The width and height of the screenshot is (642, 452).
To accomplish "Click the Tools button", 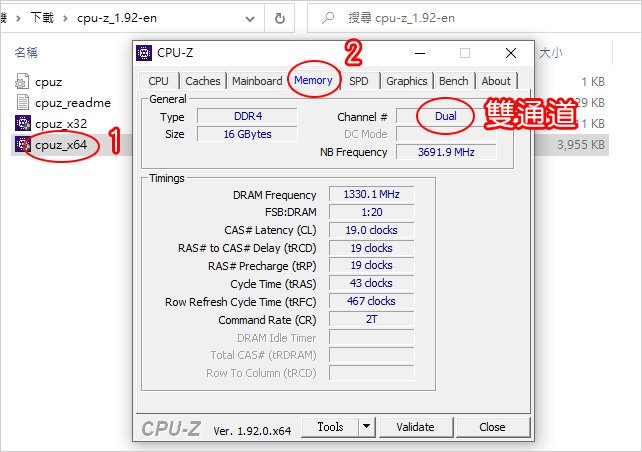I will [330, 427].
